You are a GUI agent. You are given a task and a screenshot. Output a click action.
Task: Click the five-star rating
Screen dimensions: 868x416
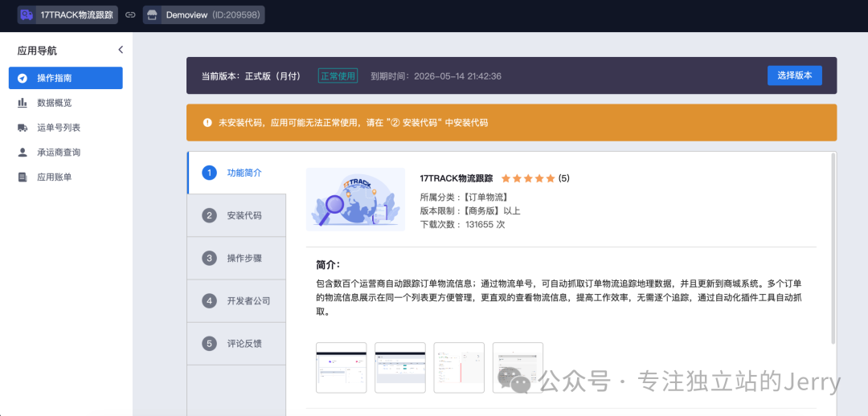tap(527, 178)
